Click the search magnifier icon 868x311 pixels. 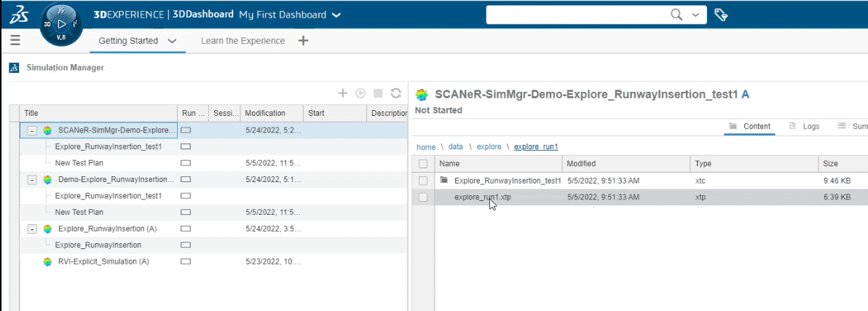tap(676, 15)
